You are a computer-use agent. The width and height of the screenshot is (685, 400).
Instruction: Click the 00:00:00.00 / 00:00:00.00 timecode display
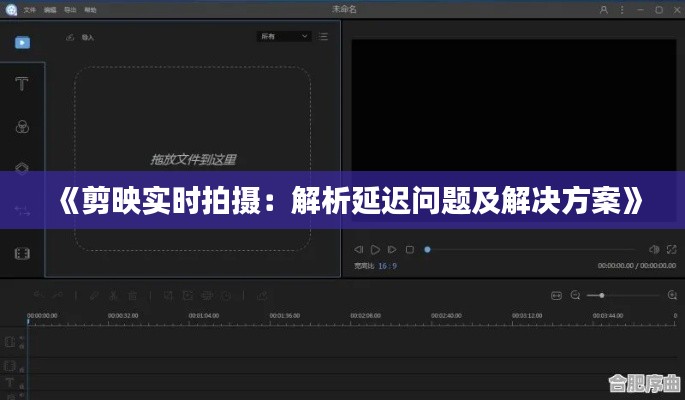tap(637, 266)
